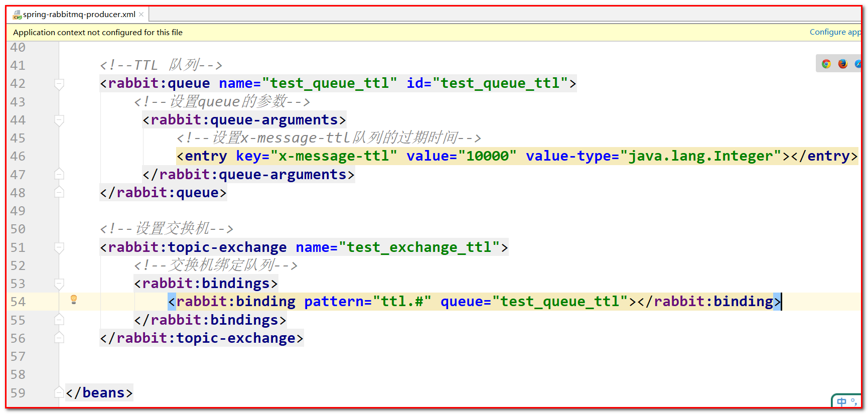Place cursor in the x-message-ttl key value
The width and height of the screenshot is (868, 414).
pyautogui.click(x=334, y=157)
